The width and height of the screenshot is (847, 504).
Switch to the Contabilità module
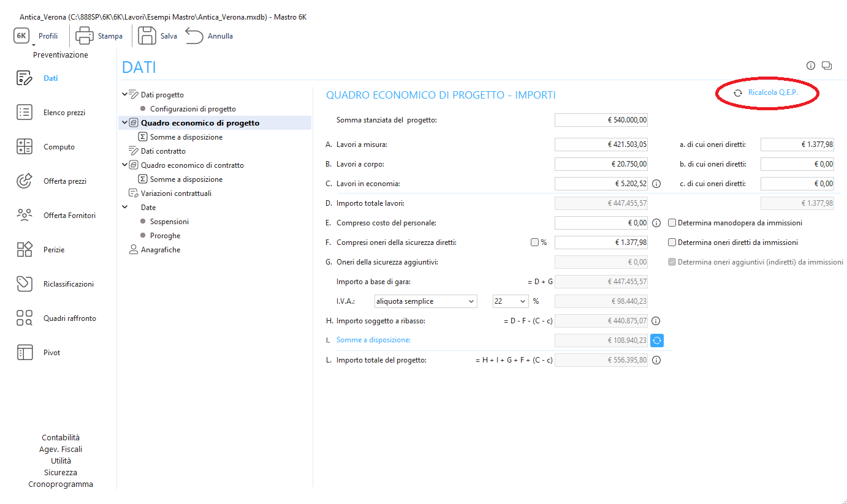point(61,438)
